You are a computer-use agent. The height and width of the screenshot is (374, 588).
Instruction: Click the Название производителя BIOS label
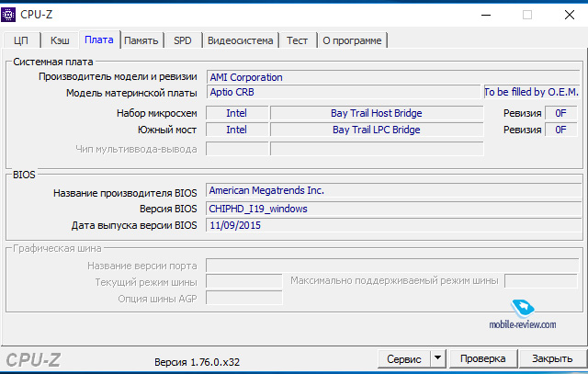click(x=125, y=193)
